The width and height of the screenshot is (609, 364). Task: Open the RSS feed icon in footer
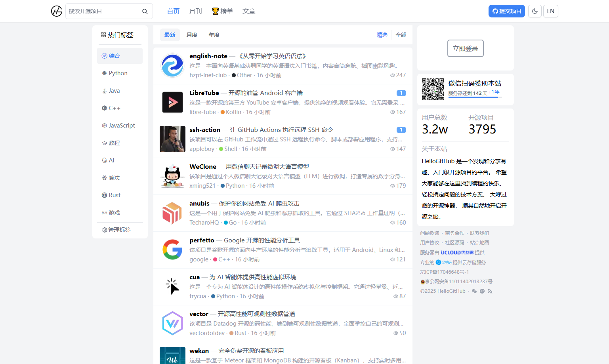click(490, 291)
